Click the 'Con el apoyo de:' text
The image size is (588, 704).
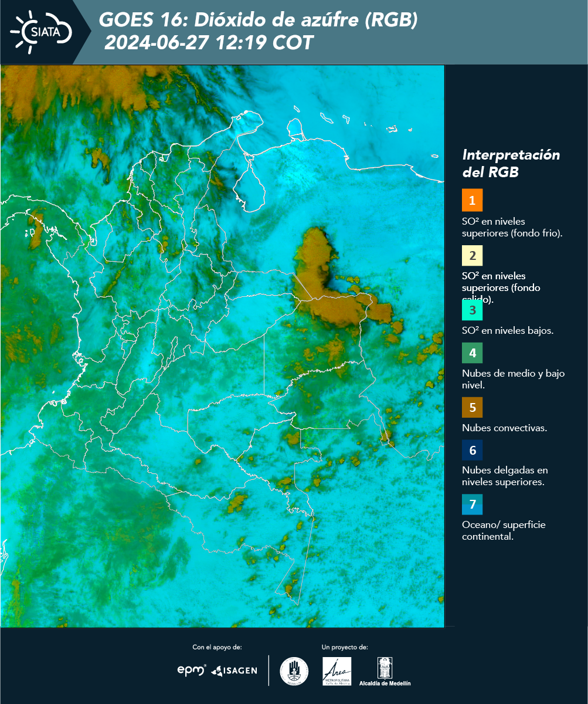coord(217,647)
